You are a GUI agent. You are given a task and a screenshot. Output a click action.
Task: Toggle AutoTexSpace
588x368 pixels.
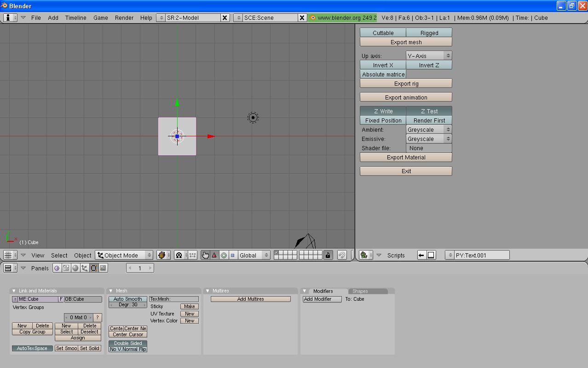pos(32,348)
